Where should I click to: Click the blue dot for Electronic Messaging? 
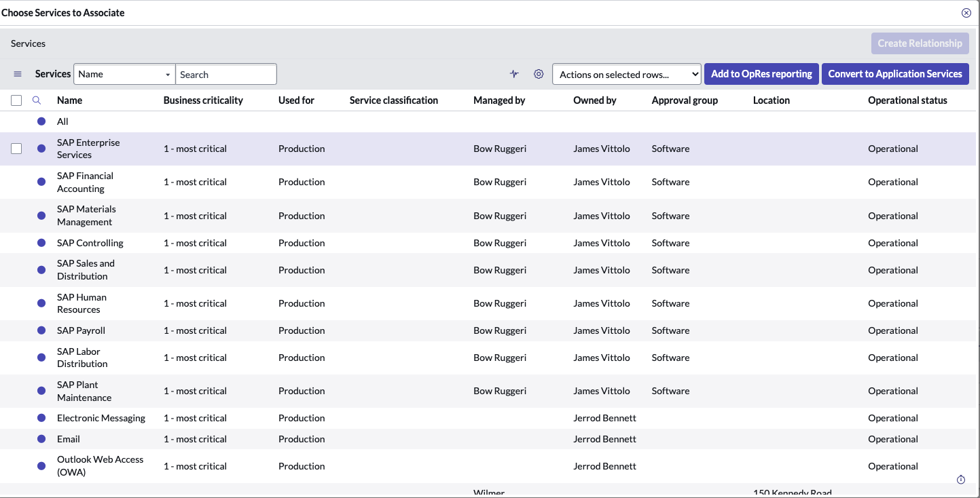[x=41, y=418]
